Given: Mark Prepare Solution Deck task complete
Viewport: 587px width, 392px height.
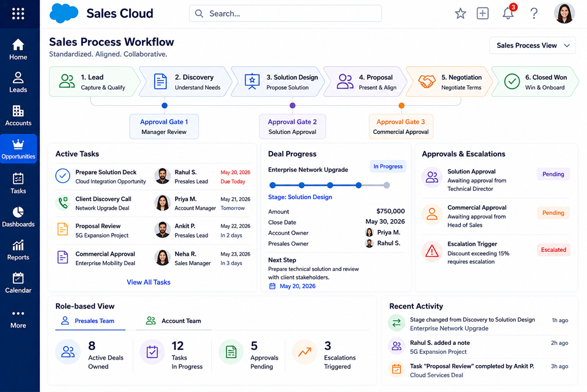Looking at the screenshot, I should coord(62,176).
